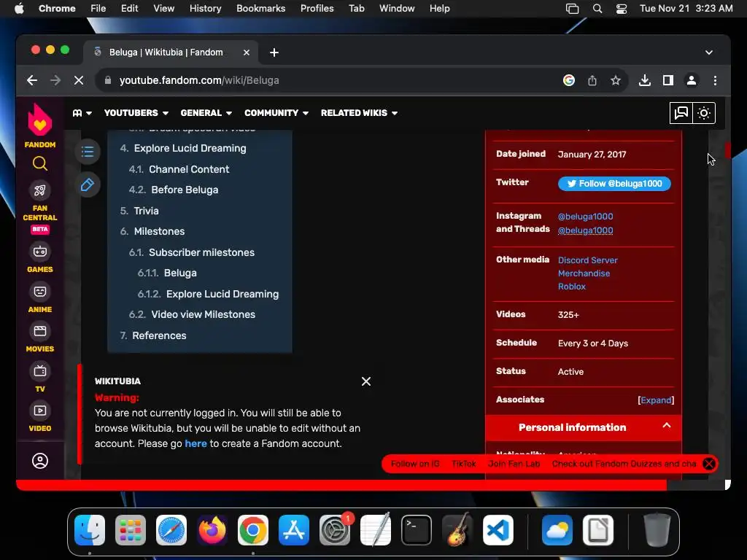The width and height of the screenshot is (747, 560).
Task: Launch Visual Studio Code from Dock
Action: point(498,530)
